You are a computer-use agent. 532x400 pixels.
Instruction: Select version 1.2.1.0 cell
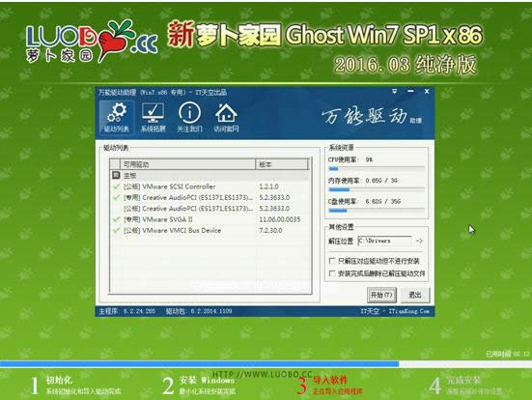click(x=268, y=186)
